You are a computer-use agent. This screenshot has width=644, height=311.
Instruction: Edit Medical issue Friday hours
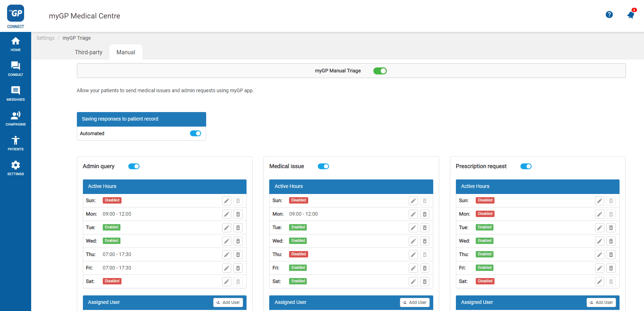[x=413, y=268]
